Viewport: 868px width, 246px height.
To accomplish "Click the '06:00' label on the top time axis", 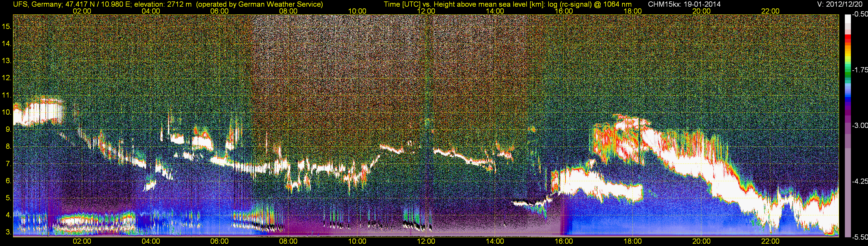I will [x=219, y=11].
